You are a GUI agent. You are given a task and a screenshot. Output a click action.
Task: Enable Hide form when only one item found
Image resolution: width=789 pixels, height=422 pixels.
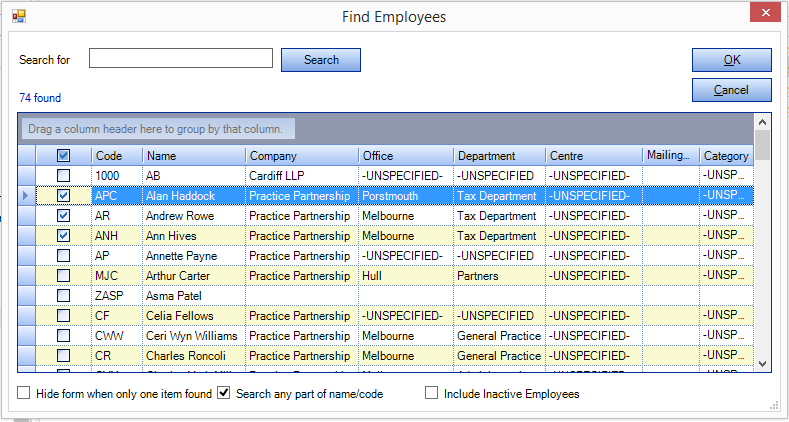pyautogui.click(x=24, y=393)
